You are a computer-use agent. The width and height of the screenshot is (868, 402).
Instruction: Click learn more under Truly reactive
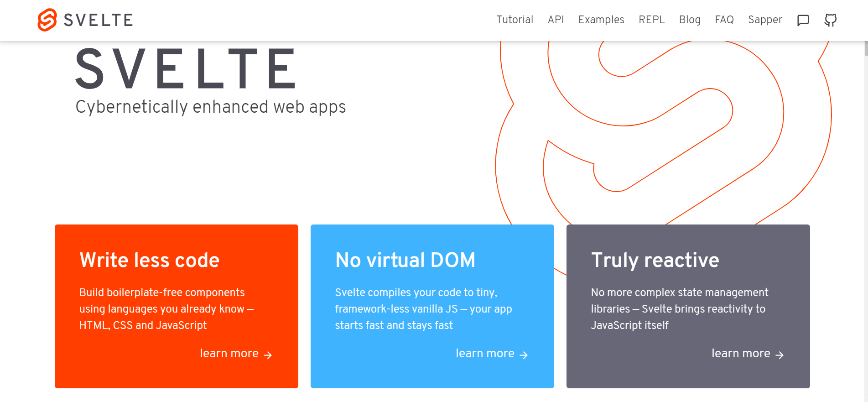[x=741, y=353]
